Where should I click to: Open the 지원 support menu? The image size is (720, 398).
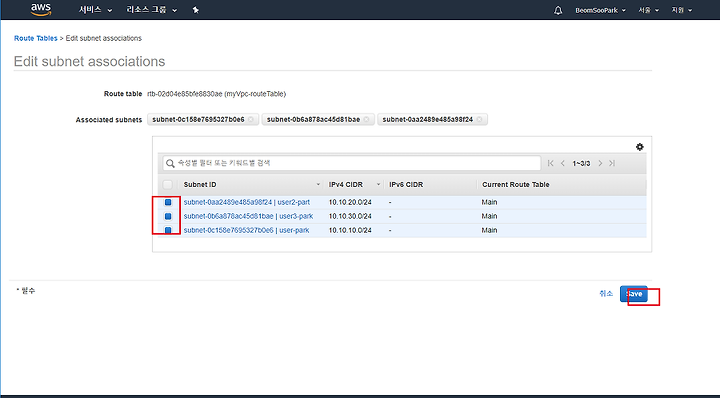pos(681,10)
